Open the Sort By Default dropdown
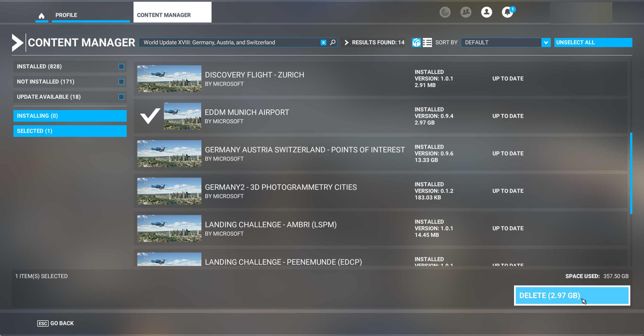The width and height of the screenshot is (644, 336). (506, 43)
